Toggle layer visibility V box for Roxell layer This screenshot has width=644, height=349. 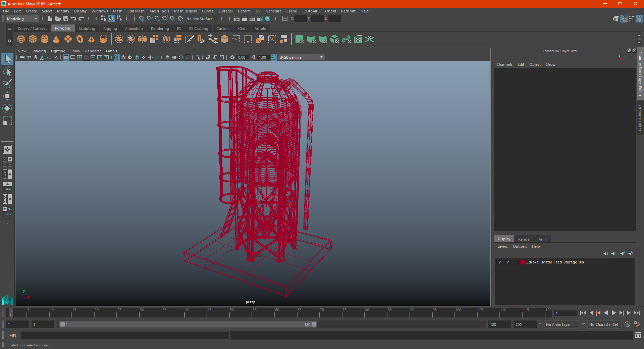coord(499,262)
